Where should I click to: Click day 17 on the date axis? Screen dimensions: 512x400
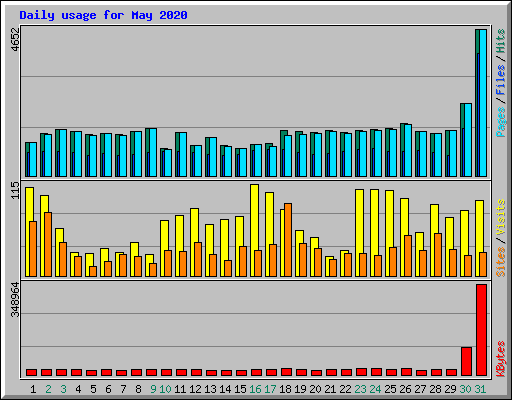270,389
